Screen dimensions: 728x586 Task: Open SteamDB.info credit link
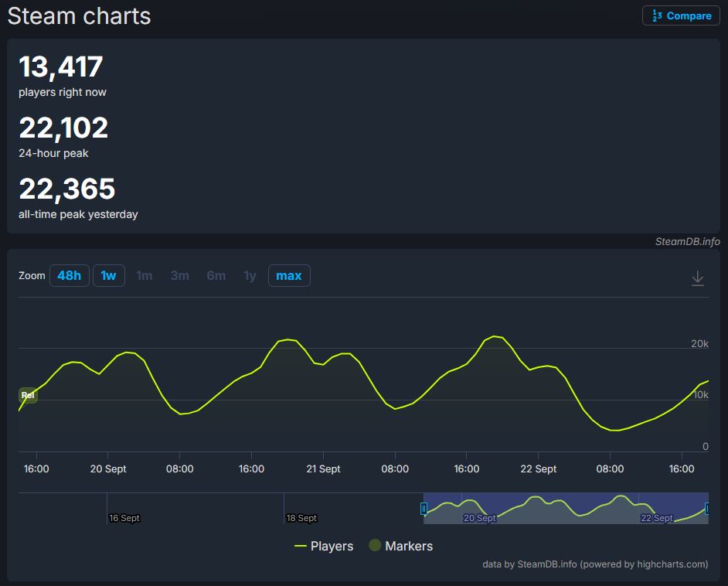tap(687, 241)
